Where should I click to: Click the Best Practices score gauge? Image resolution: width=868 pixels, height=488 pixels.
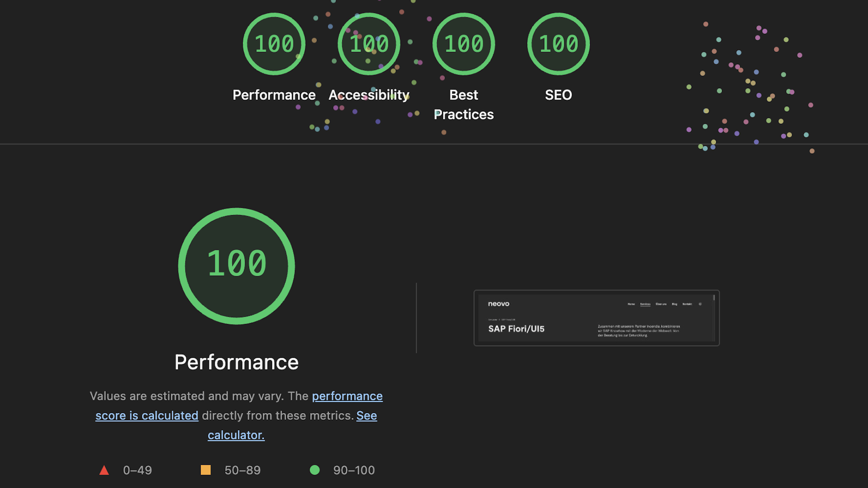tap(464, 44)
